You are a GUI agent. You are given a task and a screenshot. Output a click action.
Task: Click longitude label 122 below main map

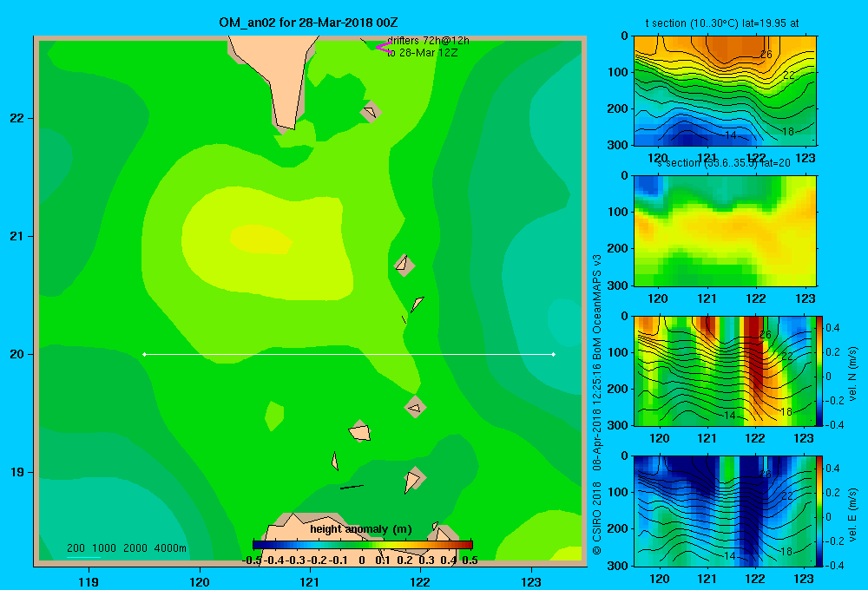(420, 581)
